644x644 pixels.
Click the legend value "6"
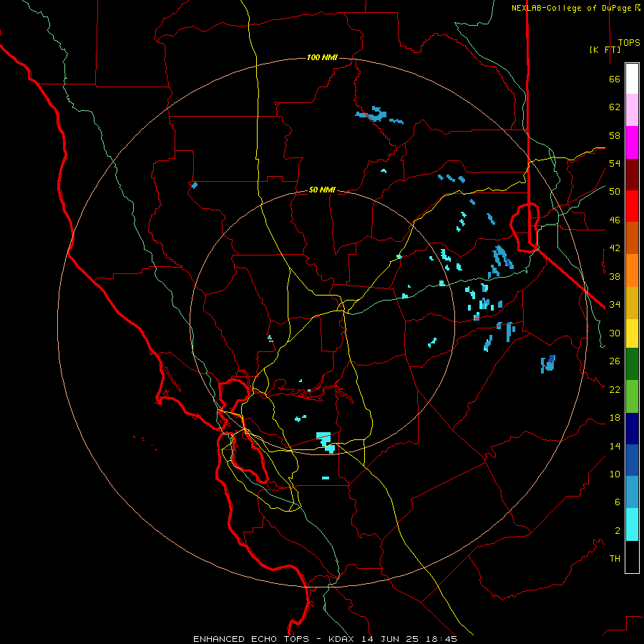click(618, 502)
